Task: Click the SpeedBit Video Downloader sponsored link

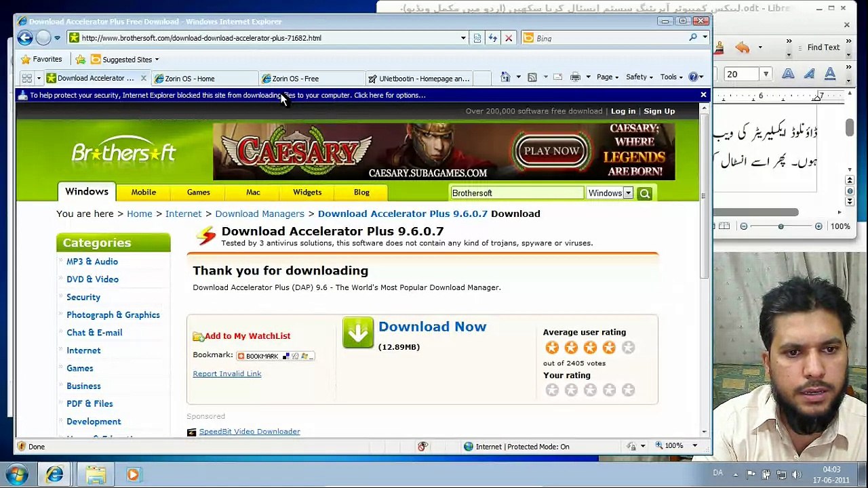Action: pyautogui.click(x=250, y=432)
